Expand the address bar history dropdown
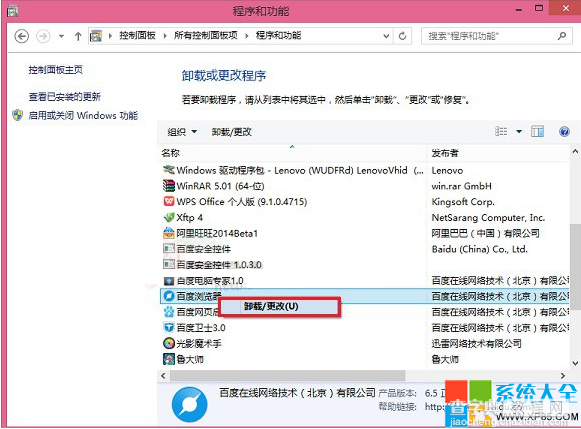 pos(386,36)
